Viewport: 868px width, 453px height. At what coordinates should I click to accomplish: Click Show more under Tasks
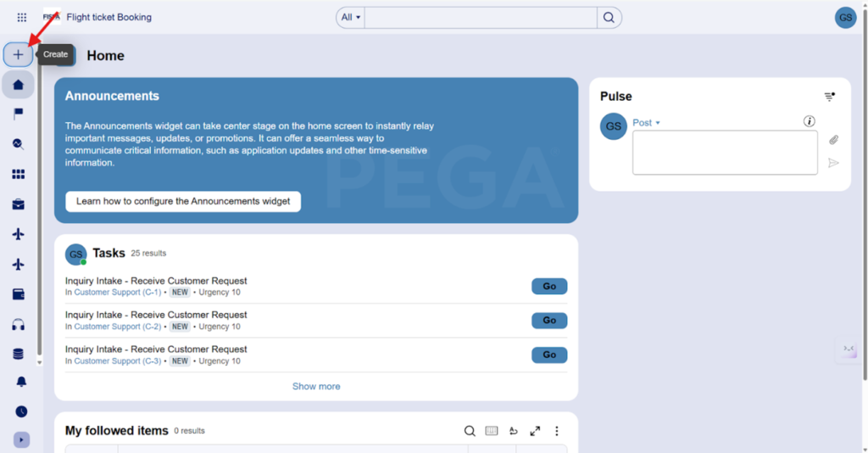tap(316, 386)
